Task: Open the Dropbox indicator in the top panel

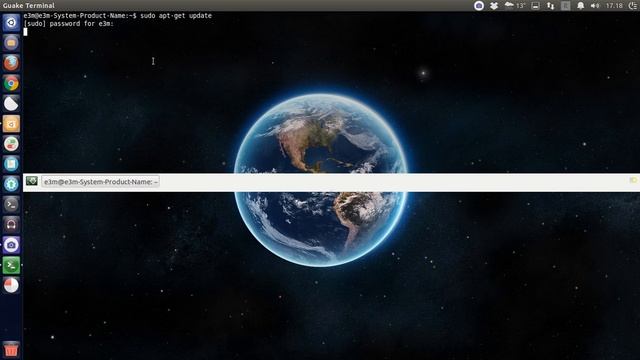Action: [494, 5]
